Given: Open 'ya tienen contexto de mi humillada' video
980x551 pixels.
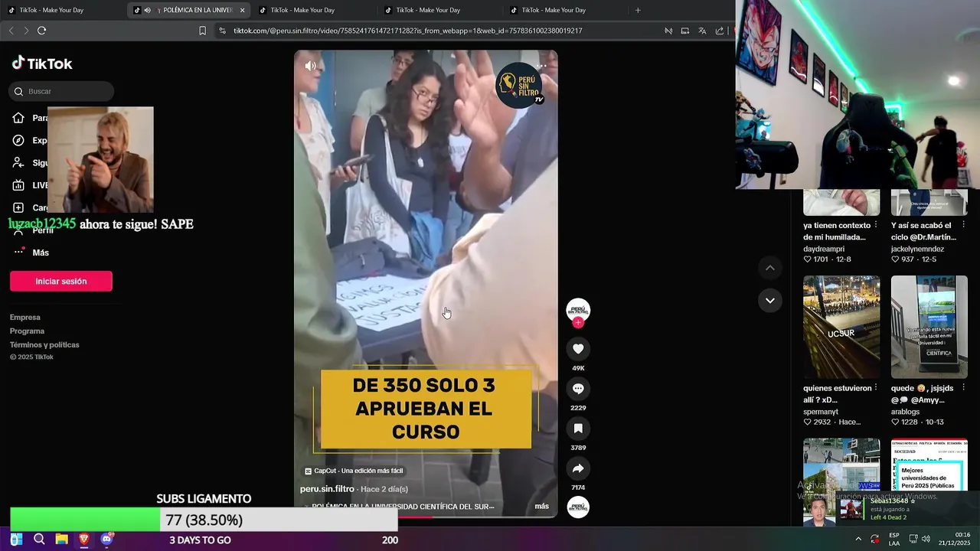Looking at the screenshot, I should 837,231.
